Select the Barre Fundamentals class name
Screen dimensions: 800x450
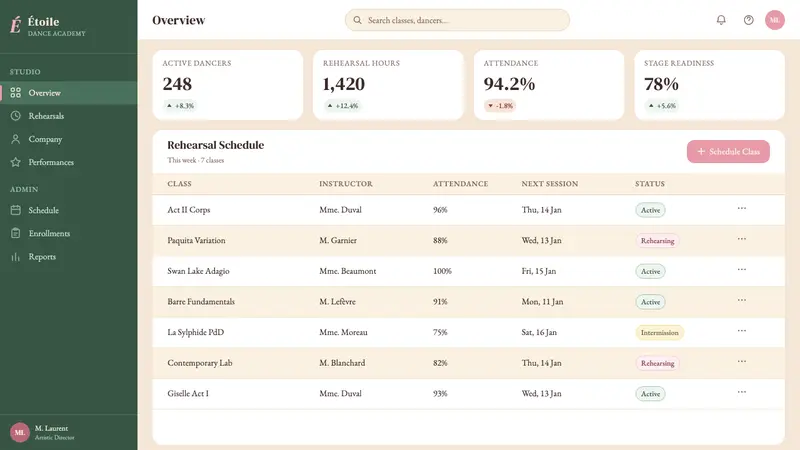pyautogui.click(x=201, y=302)
